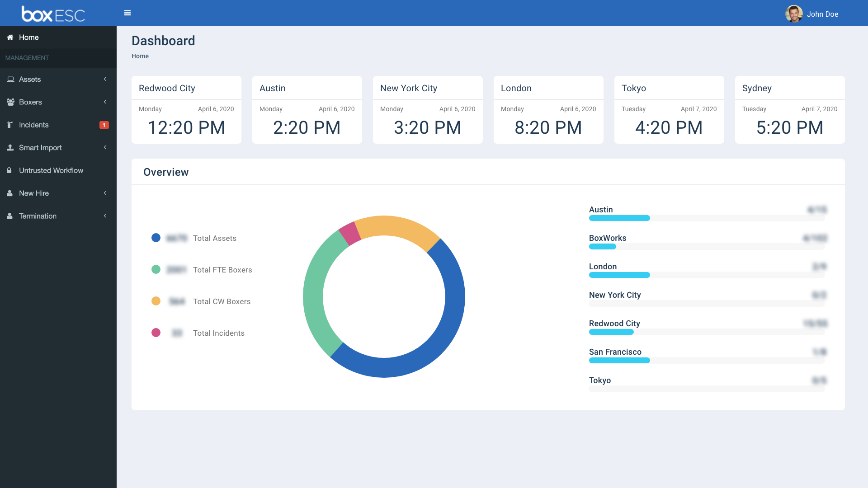The image size is (868, 488).
Task: Toggle Total FTE Boxers legend item
Action: [x=202, y=269]
